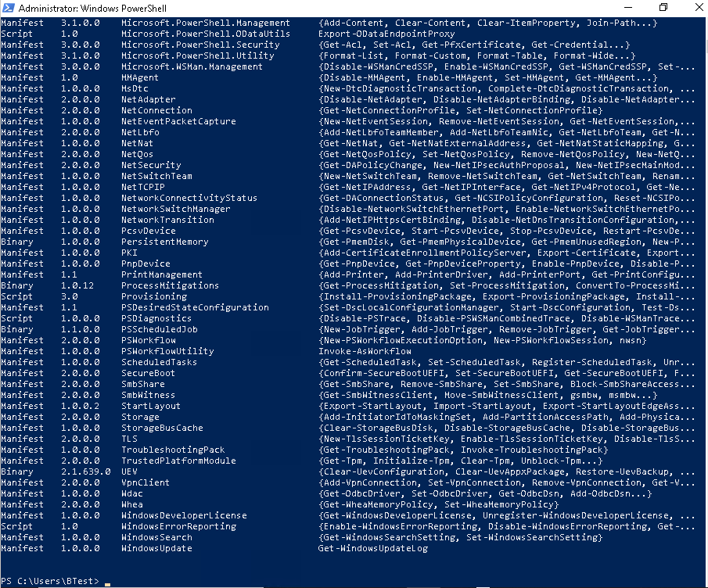Image resolution: width=708 pixels, height=588 pixels.
Task: Close the Administrator PowerShell window
Action: [x=698, y=8]
